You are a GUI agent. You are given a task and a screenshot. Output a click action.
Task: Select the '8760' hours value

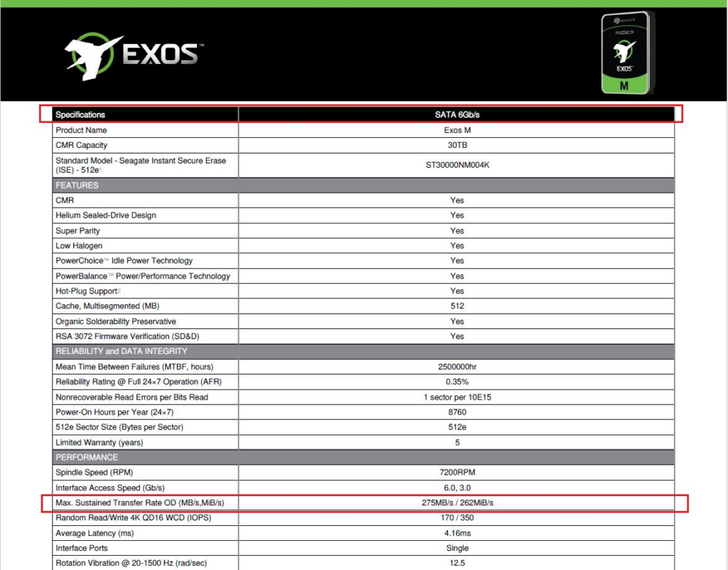[457, 412]
